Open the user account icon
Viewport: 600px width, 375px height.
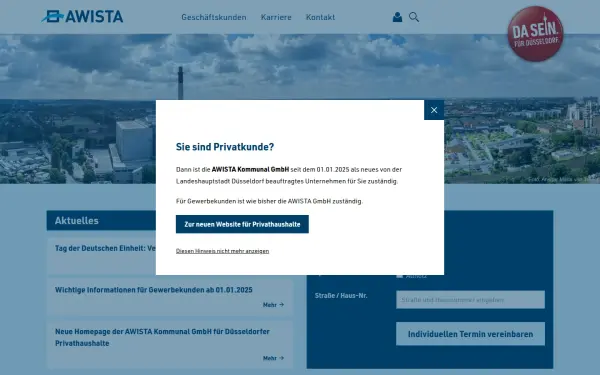click(x=397, y=17)
